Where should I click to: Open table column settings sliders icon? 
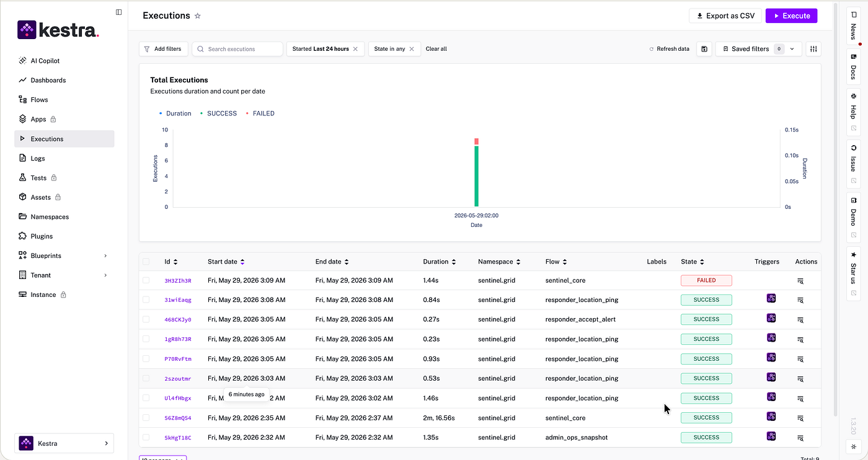[x=813, y=49]
